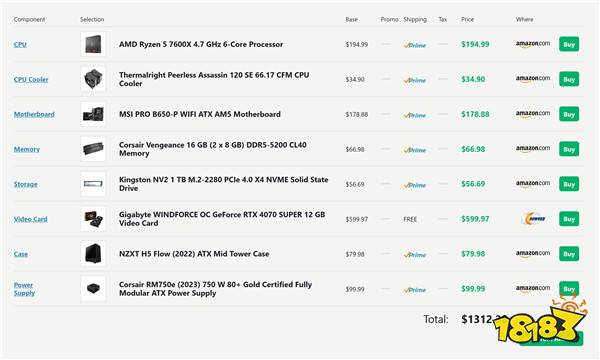Click the Amazon logo in the CPU row
The image size is (600, 360).
533,44
